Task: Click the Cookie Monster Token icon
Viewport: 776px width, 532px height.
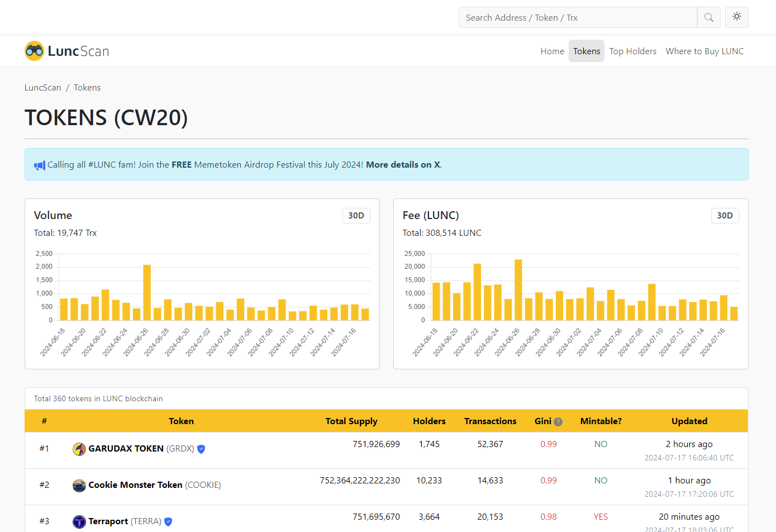Action: click(79, 486)
